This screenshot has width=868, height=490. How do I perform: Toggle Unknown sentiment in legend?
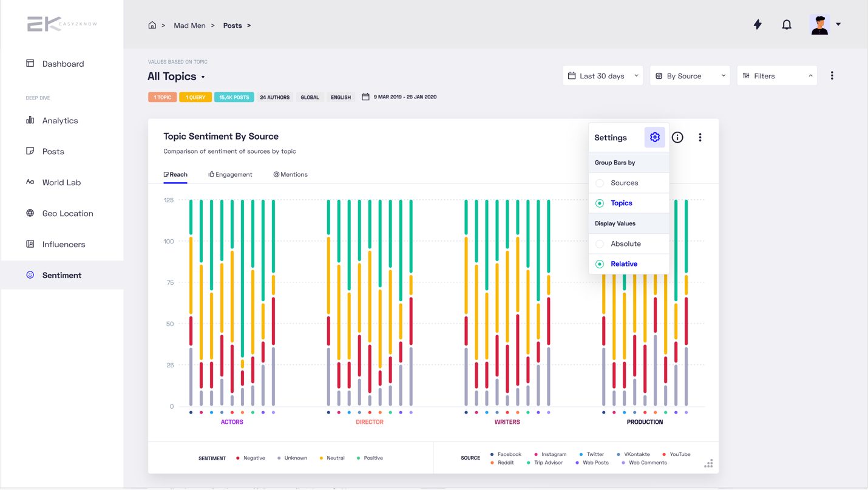(x=292, y=458)
